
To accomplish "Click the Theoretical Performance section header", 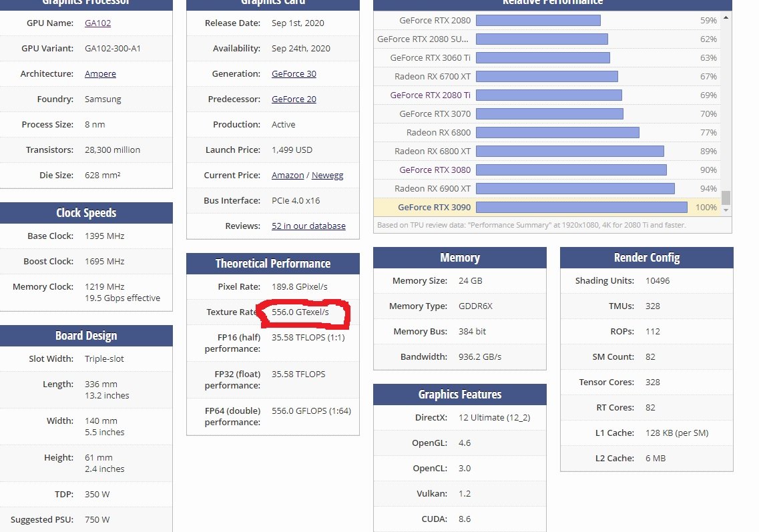I will click(273, 264).
